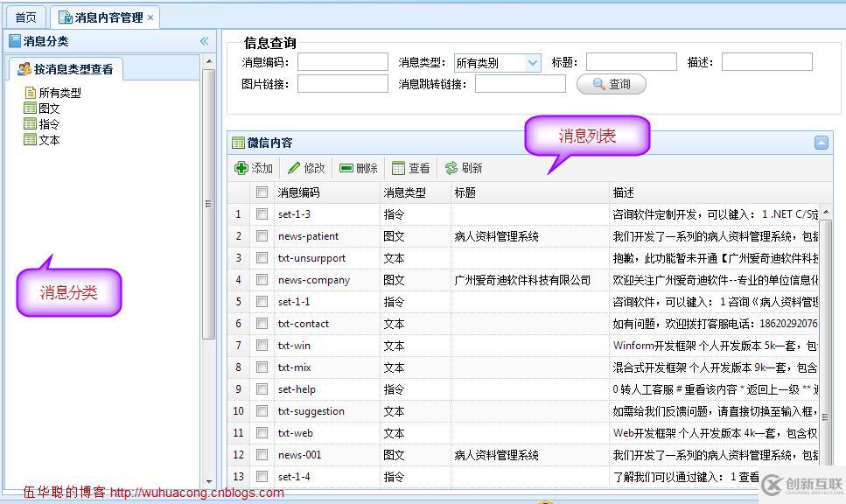
Task: Check the txt-mix row checkbox
Action: pyautogui.click(x=262, y=367)
